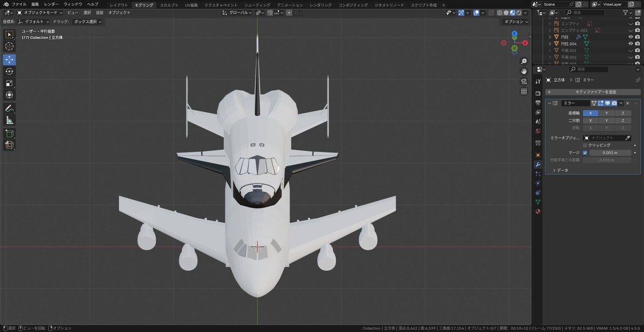Open the Mirror modifier extras dropdown arrow

pyautogui.click(x=621, y=104)
